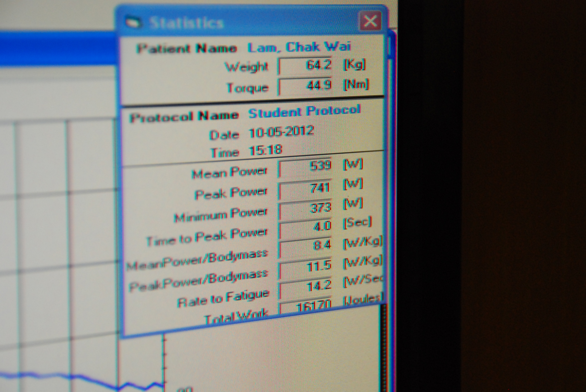Screen dimensions: 586x392
Task: Click the Mean Power label
Action: click(230, 173)
